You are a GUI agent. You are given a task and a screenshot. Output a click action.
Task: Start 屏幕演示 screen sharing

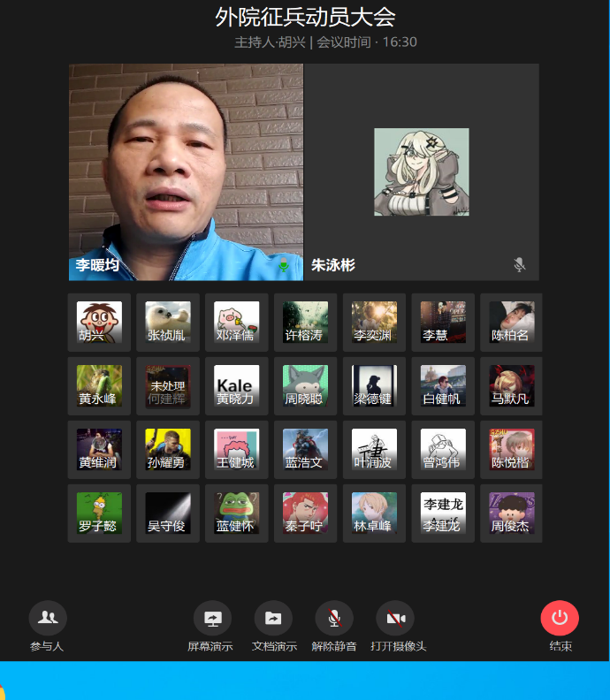click(212, 618)
